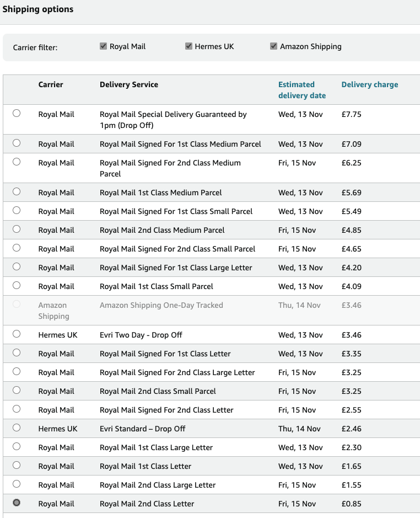Click the £2.55 delivery charge

[351, 410]
